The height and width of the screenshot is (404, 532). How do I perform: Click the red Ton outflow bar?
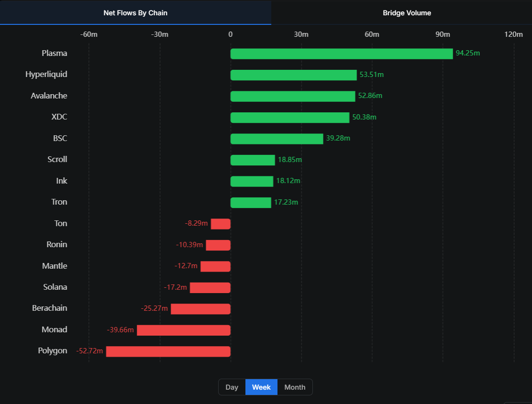pos(221,224)
